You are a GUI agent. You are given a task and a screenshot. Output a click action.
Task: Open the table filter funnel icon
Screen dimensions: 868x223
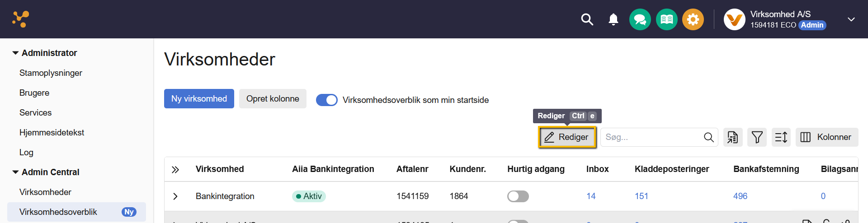[757, 137]
